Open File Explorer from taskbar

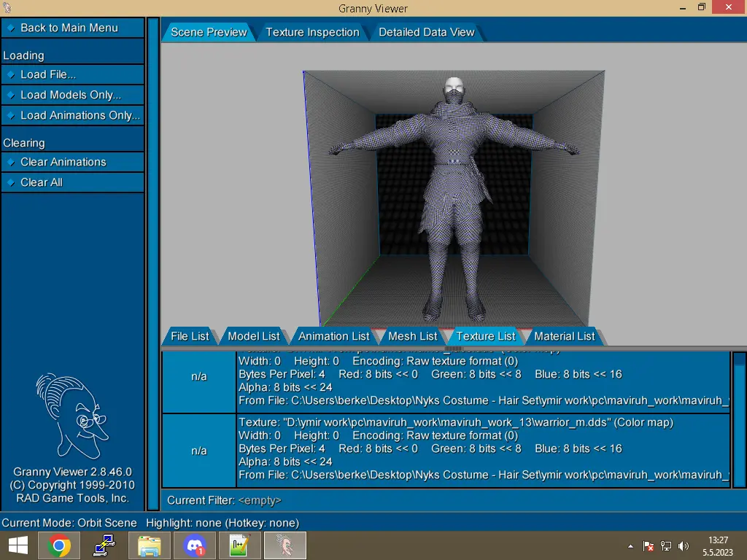(x=149, y=545)
